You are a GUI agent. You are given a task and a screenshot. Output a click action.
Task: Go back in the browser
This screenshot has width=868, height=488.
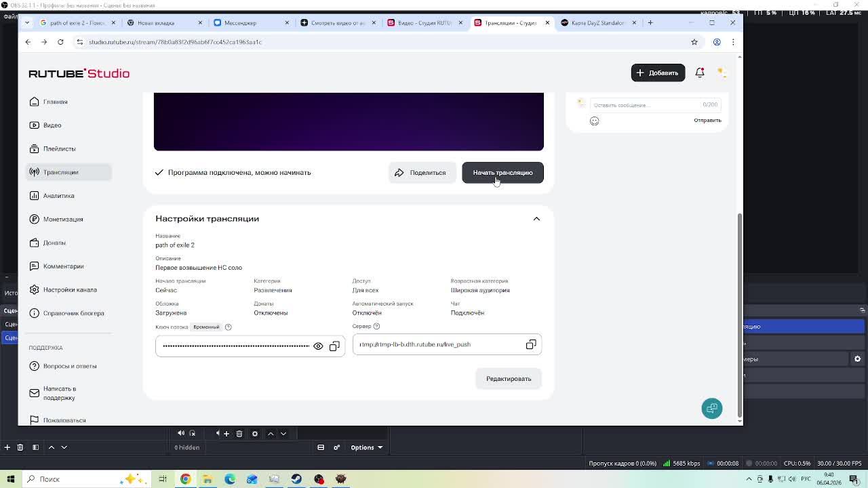coord(28,42)
